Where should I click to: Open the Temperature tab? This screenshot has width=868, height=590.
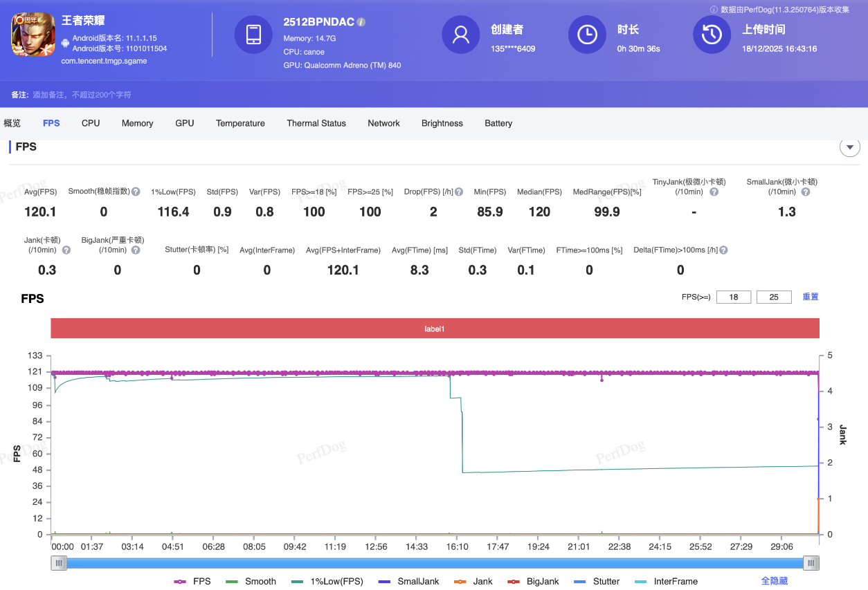(x=240, y=123)
